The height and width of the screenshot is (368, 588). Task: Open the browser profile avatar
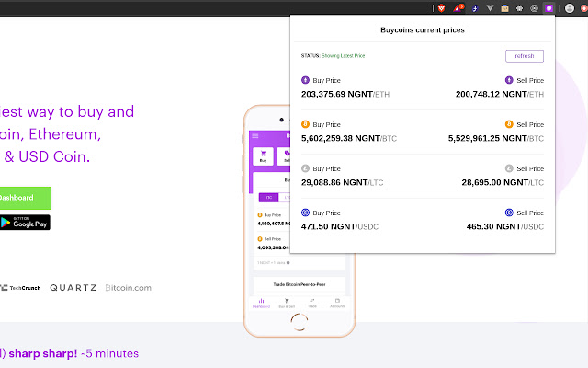tap(570, 8)
